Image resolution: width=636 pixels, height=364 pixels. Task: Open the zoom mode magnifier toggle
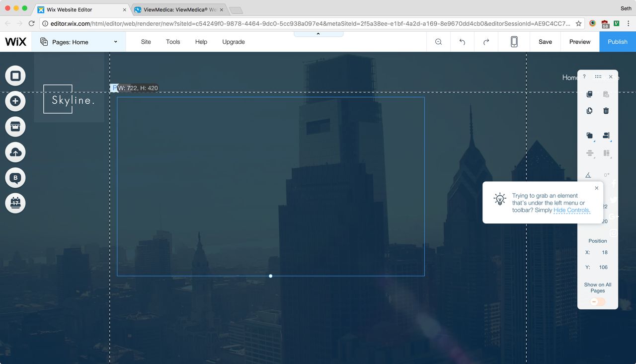click(438, 42)
